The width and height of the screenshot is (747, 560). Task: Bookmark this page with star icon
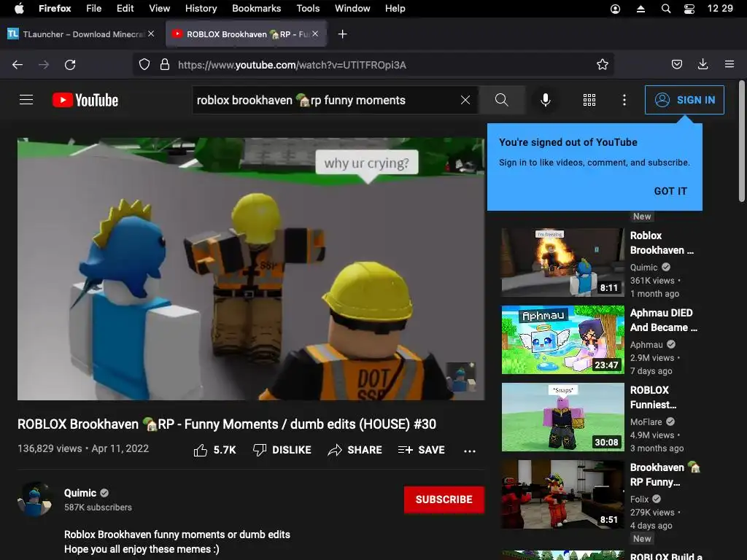(602, 65)
